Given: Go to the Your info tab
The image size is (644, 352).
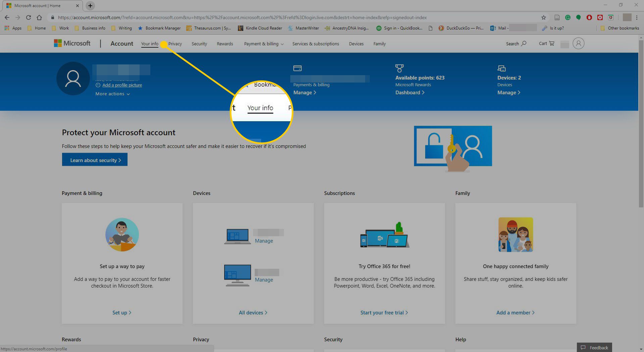Looking at the screenshot, I should (150, 44).
